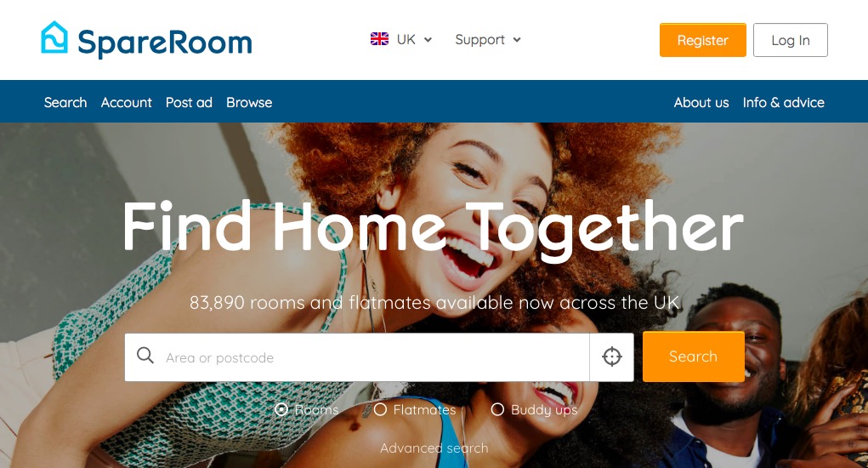Click the SpareRoom wordmark text
This screenshot has height=468, width=868.
165,42
